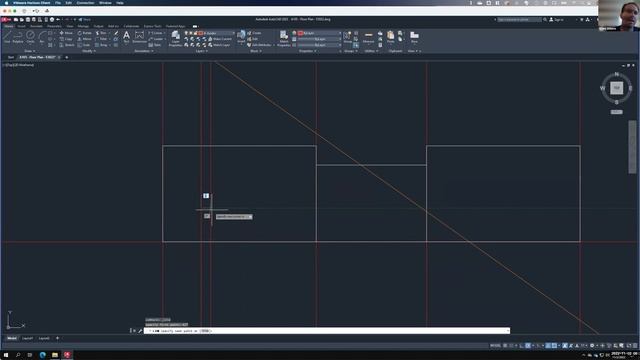The width and height of the screenshot is (640, 360).
Task: Click the Match Layer button
Action: pos(219,45)
